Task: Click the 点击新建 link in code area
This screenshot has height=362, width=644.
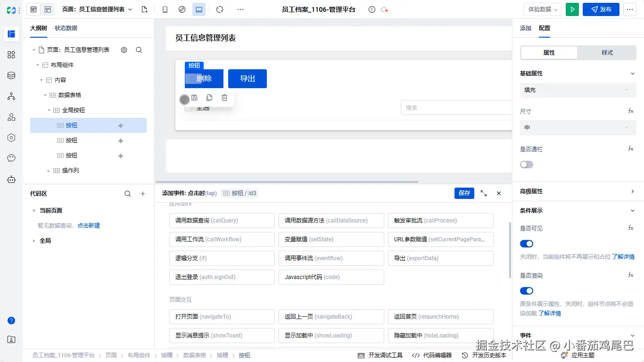Action: (89, 226)
